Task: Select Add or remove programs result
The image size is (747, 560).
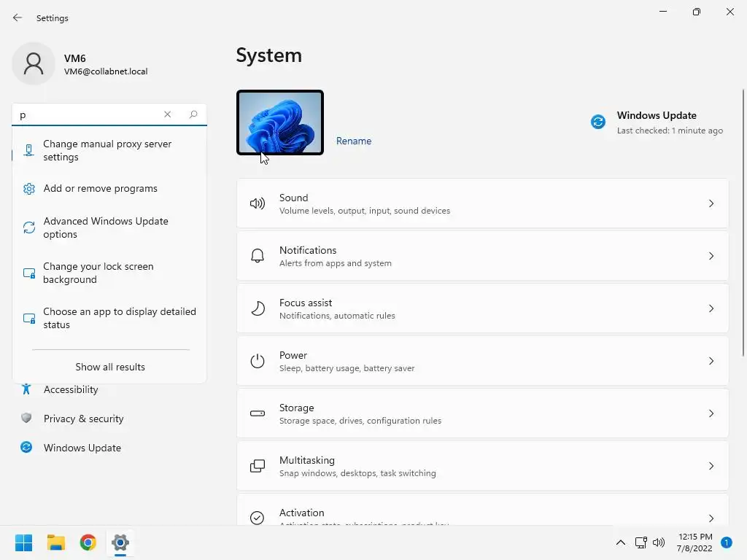Action: (x=109, y=189)
